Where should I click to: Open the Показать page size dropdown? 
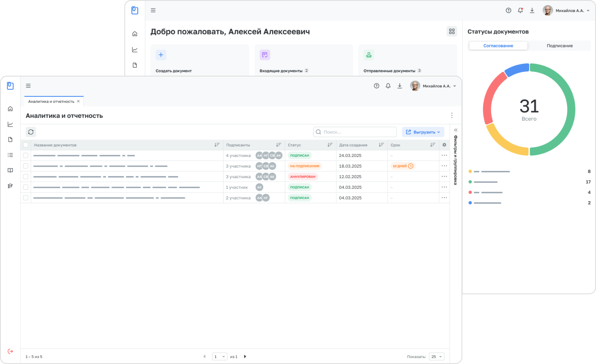(436, 356)
